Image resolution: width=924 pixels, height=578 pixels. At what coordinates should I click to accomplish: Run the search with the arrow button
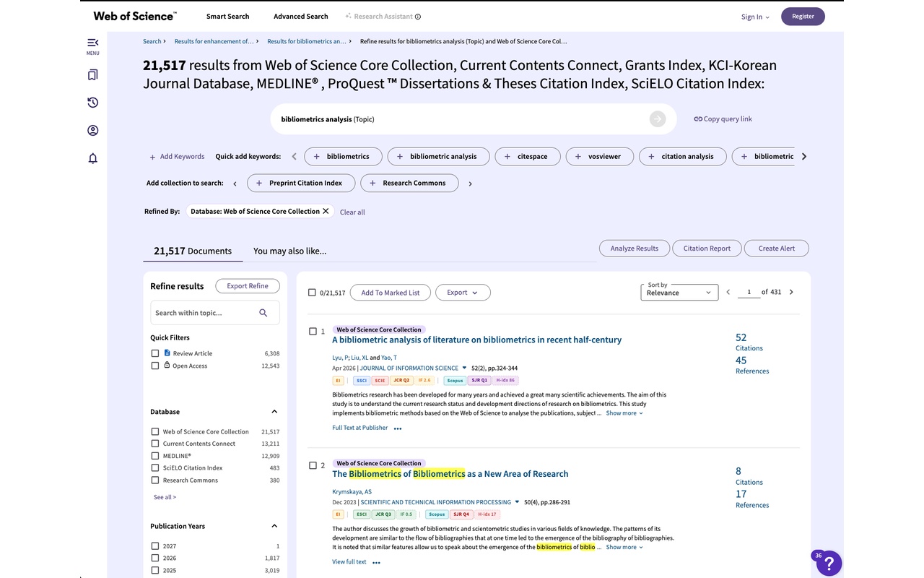tap(657, 119)
